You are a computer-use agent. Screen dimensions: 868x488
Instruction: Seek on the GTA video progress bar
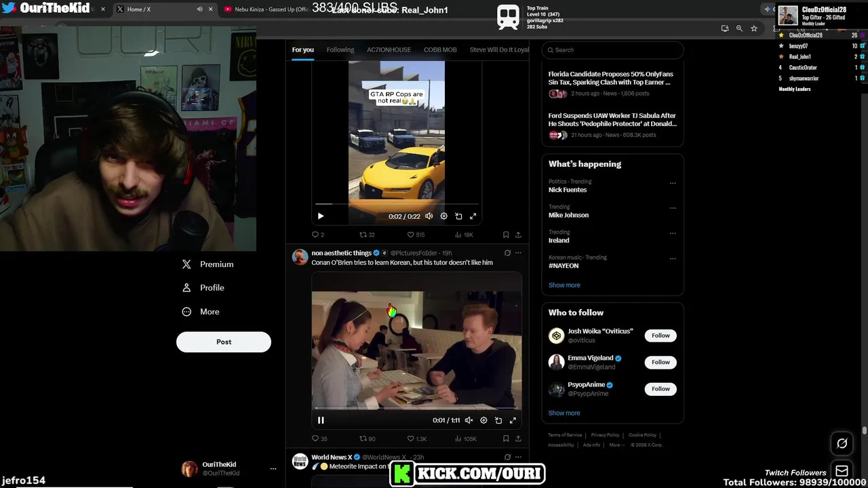tap(397, 203)
